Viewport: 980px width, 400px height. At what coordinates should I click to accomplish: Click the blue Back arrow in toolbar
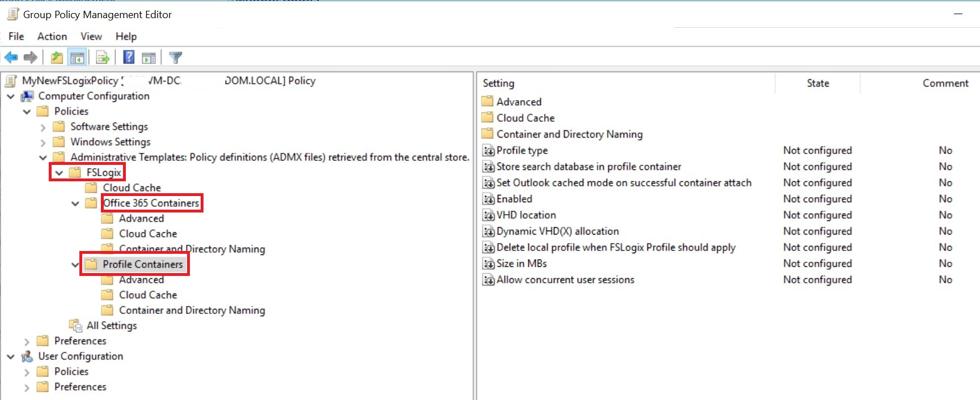coord(11,57)
